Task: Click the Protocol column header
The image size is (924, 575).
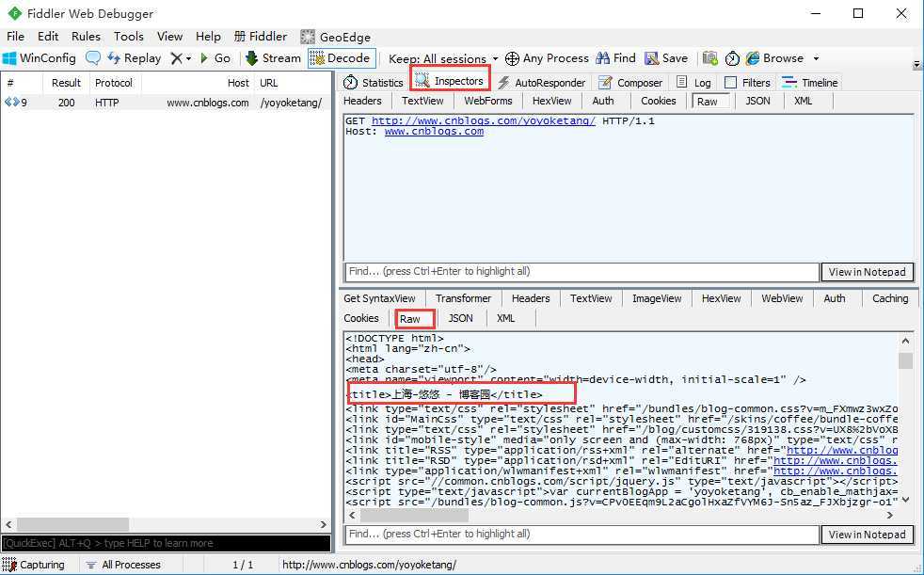Action: [x=114, y=83]
